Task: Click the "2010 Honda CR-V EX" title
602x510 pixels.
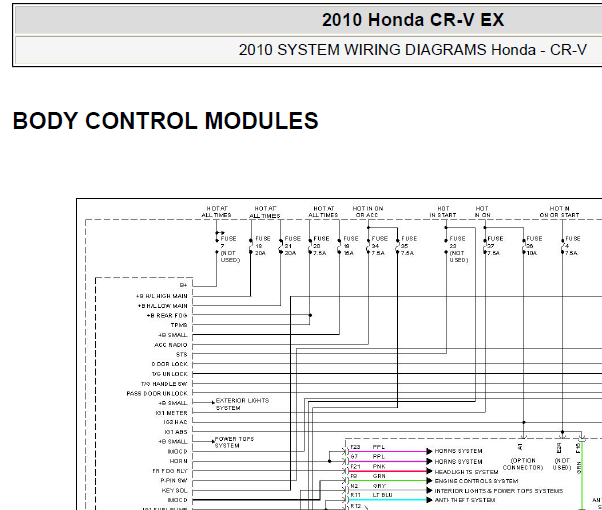Action: click(x=413, y=20)
